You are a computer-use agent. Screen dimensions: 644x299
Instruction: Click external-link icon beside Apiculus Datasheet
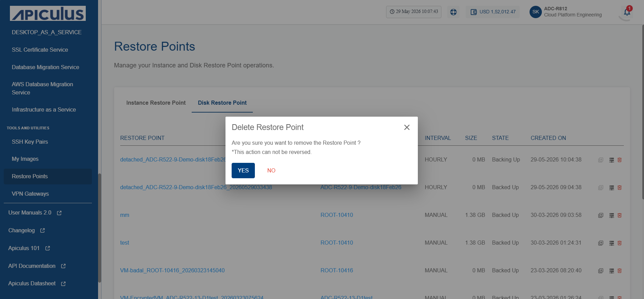[63, 284]
